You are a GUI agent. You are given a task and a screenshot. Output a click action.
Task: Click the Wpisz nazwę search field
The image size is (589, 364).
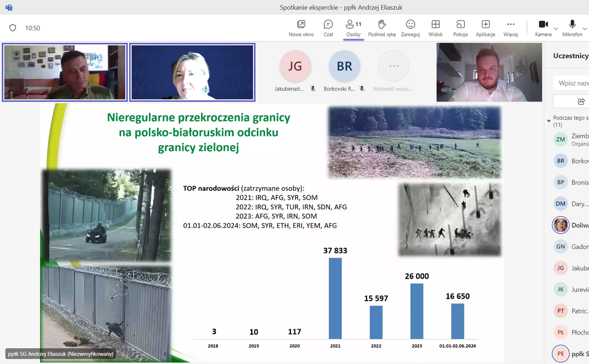(x=571, y=83)
